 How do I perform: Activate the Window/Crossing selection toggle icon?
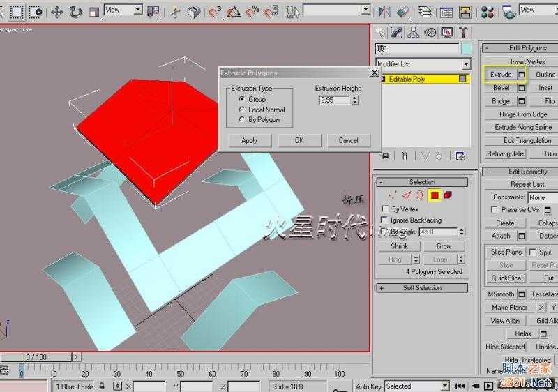pos(36,12)
